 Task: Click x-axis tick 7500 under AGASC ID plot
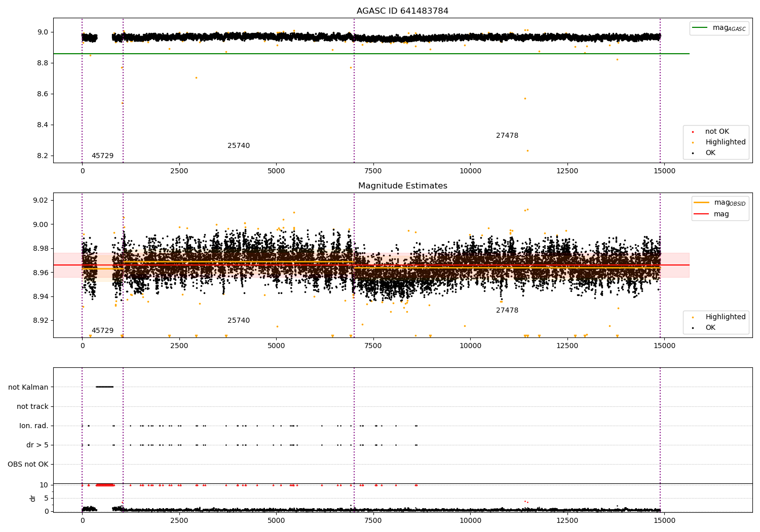(373, 171)
